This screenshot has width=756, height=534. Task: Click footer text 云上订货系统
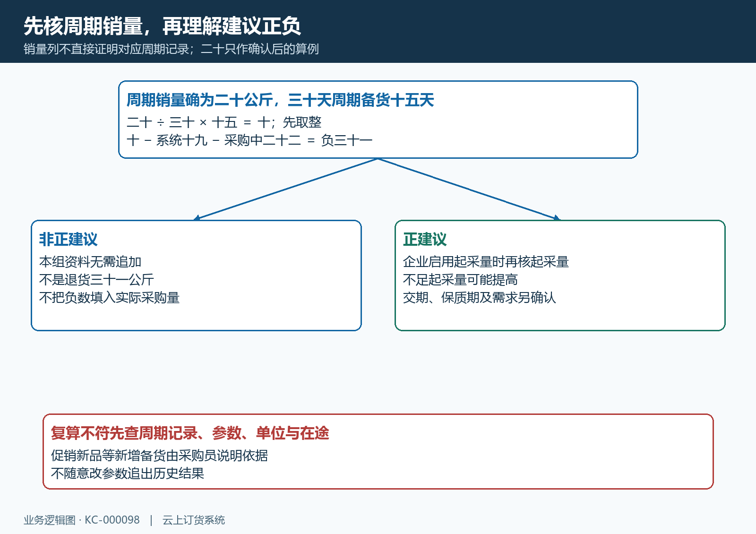pyautogui.click(x=194, y=520)
